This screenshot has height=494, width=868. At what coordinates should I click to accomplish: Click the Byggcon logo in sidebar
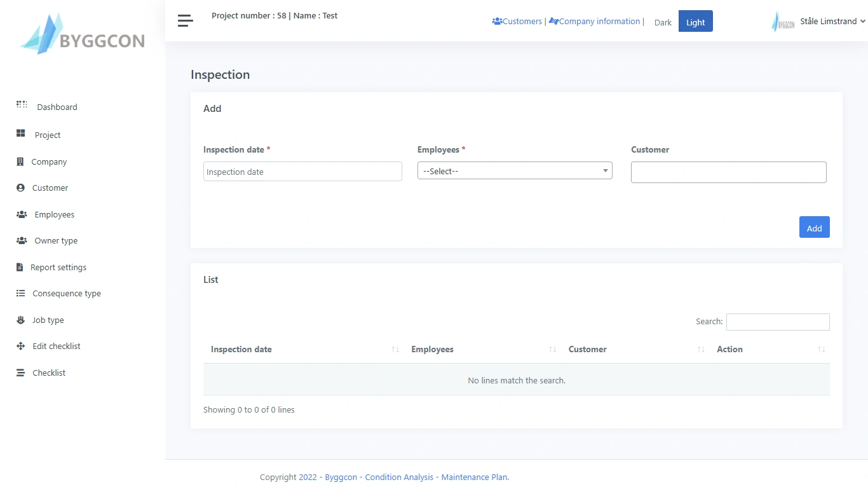[x=83, y=34]
